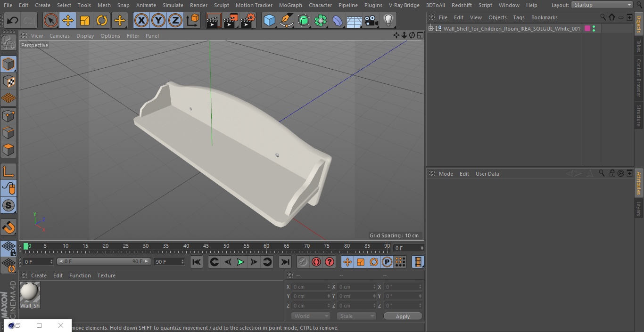Screen dimensions: 644x332
Task: Switch to Content Browser side tab
Action: pyautogui.click(x=639, y=78)
